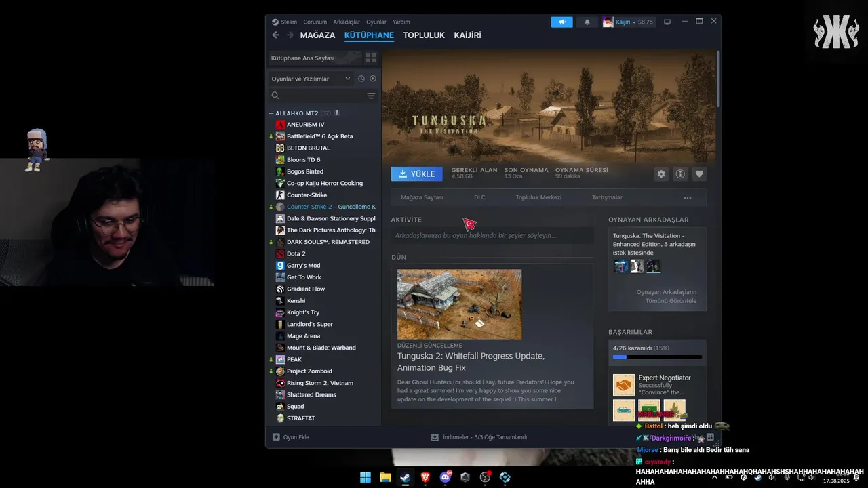The width and height of the screenshot is (868, 488).
Task: Open Windows Start button on taskbar
Action: tap(366, 477)
